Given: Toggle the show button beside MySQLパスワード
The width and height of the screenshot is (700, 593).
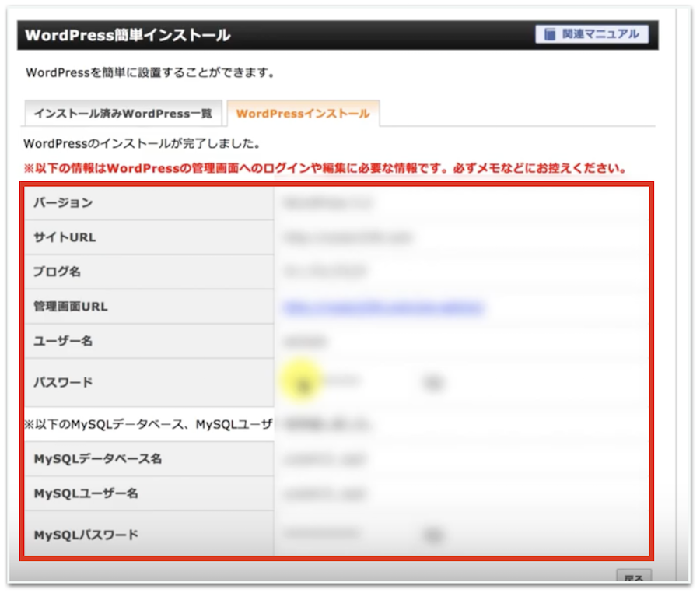Looking at the screenshot, I should pyautogui.click(x=432, y=535).
